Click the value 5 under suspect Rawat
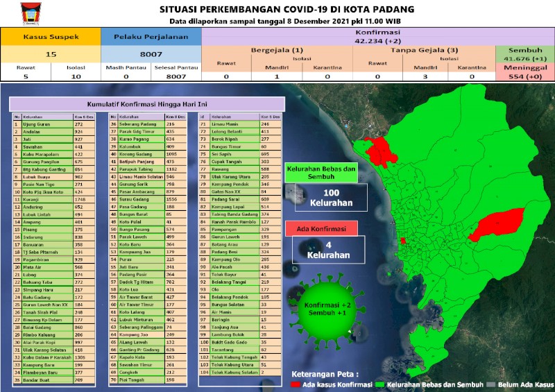The height and width of the screenshot is (392, 555). tap(26, 76)
